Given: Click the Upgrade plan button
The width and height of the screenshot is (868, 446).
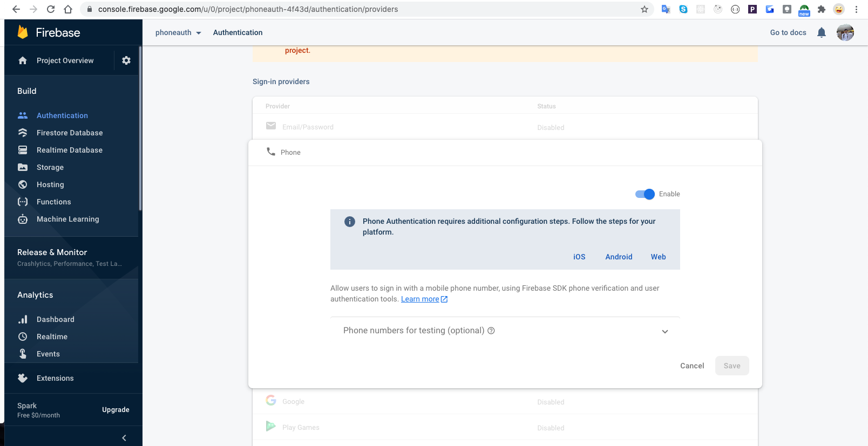Looking at the screenshot, I should (116, 410).
